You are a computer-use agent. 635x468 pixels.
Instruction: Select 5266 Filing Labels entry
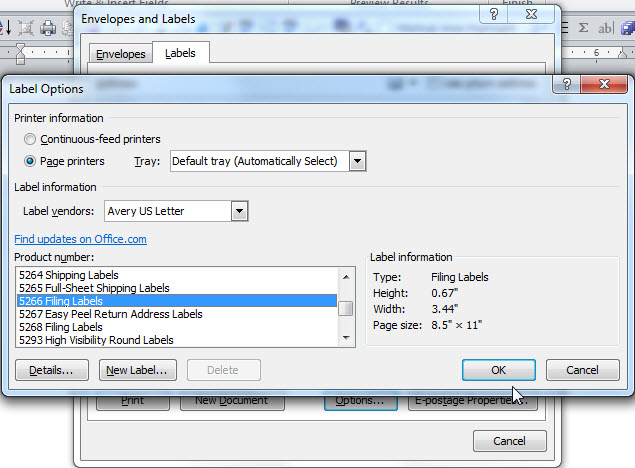tap(177, 301)
